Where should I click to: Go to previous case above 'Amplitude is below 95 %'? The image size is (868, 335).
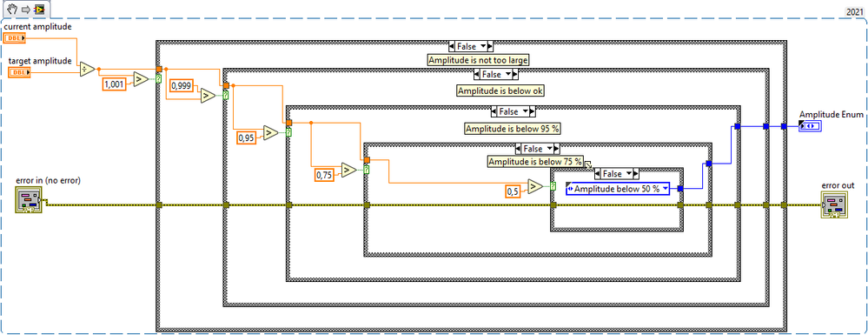point(494,111)
